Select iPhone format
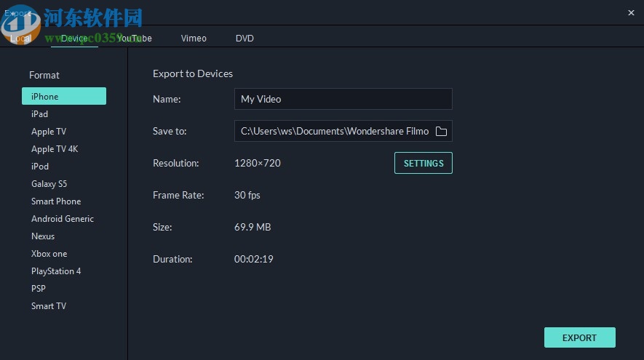The width and height of the screenshot is (644, 360). pyautogui.click(x=64, y=96)
